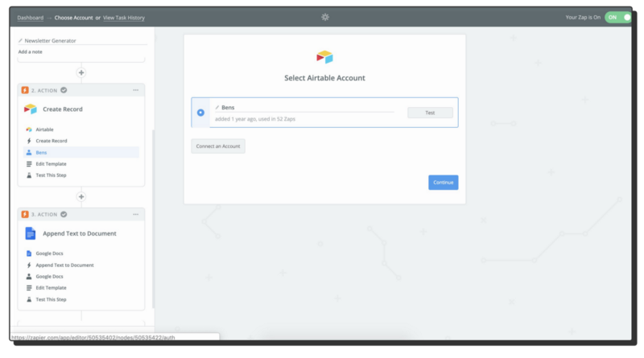Click the checkmark badge on 2. Action
This screenshot has width=644, height=358.
[x=64, y=90]
